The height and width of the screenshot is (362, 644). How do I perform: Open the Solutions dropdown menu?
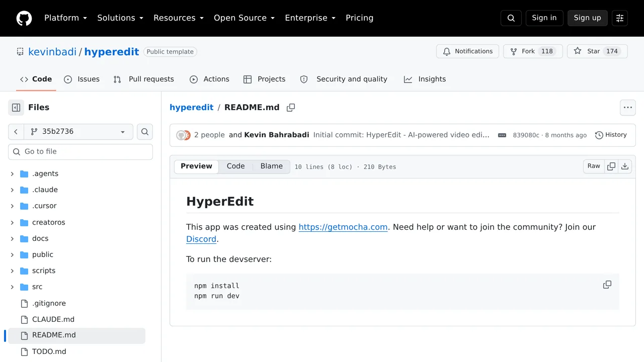tap(120, 18)
